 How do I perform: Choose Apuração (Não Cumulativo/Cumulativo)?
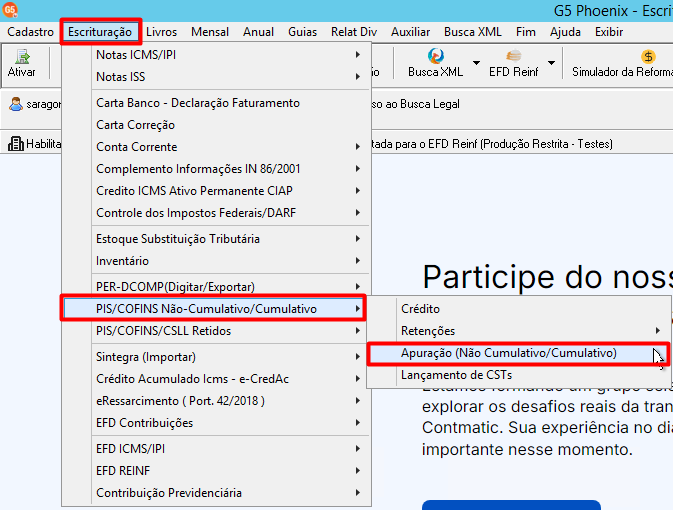pyautogui.click(x=518, y=353)
